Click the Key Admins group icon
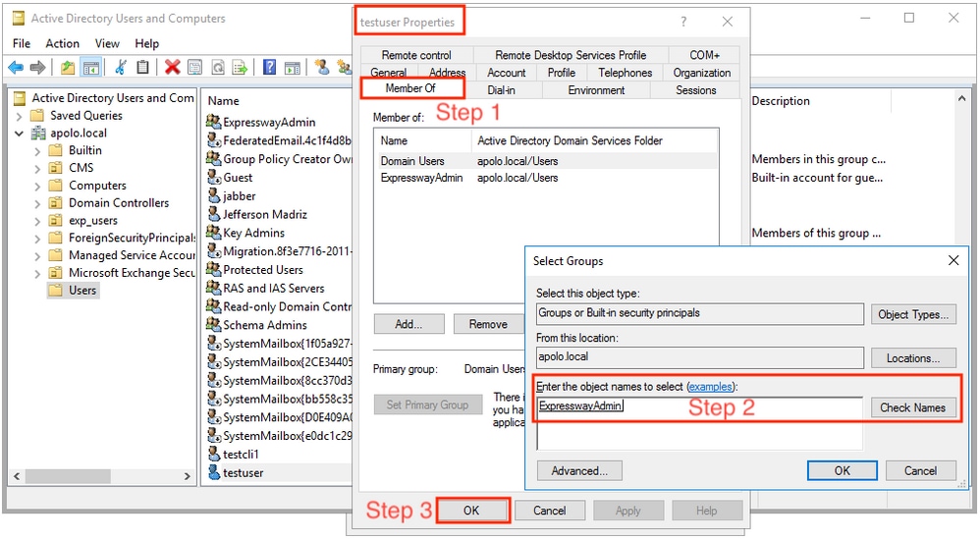The image size is (980, 540). pyautogui.click(x=214, y=233)
